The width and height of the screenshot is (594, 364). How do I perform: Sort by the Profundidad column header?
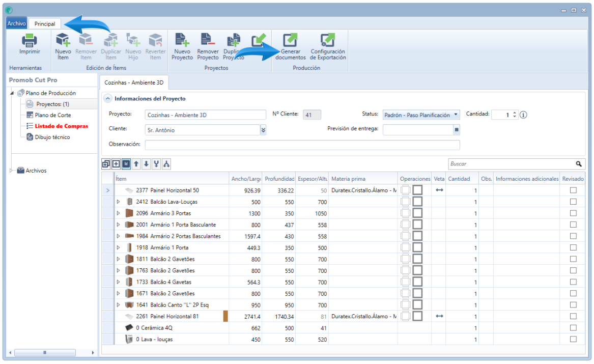click(279, 179)
